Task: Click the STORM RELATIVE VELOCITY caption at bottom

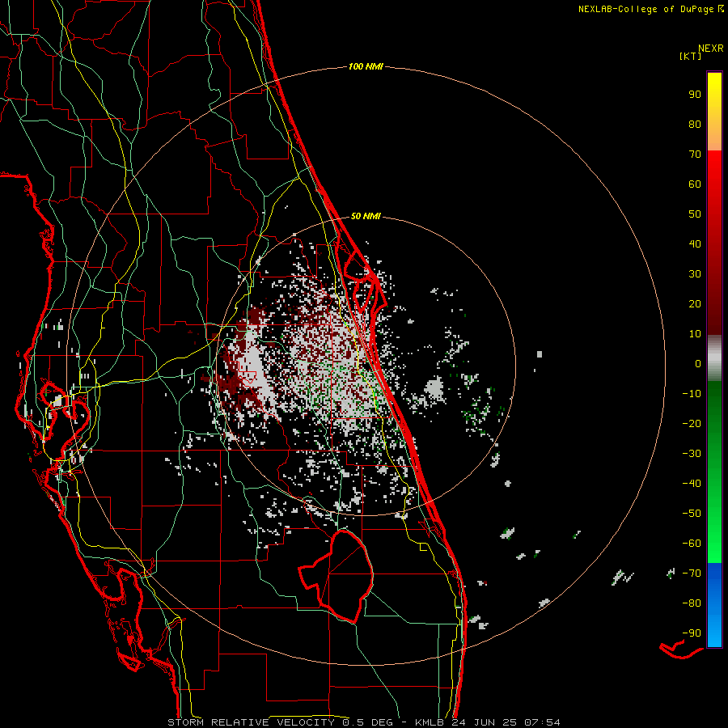Action: 253,722
